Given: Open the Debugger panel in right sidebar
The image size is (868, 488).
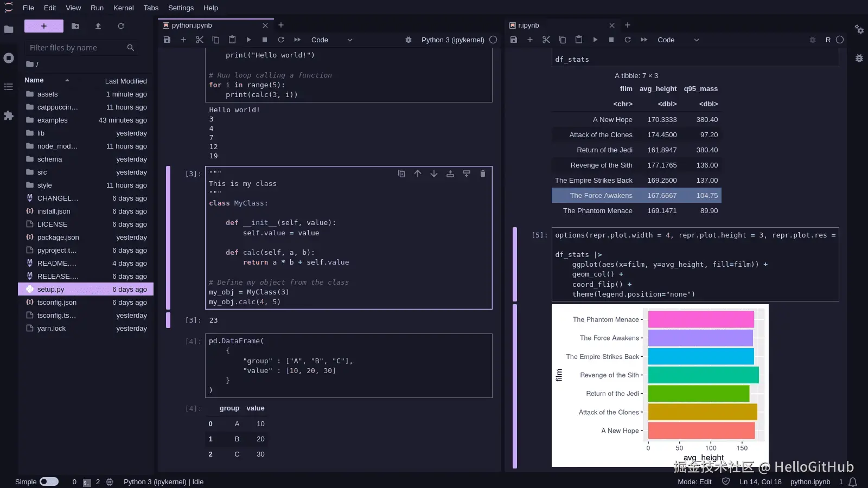Looking at the screenshot, I should point(859,58).
